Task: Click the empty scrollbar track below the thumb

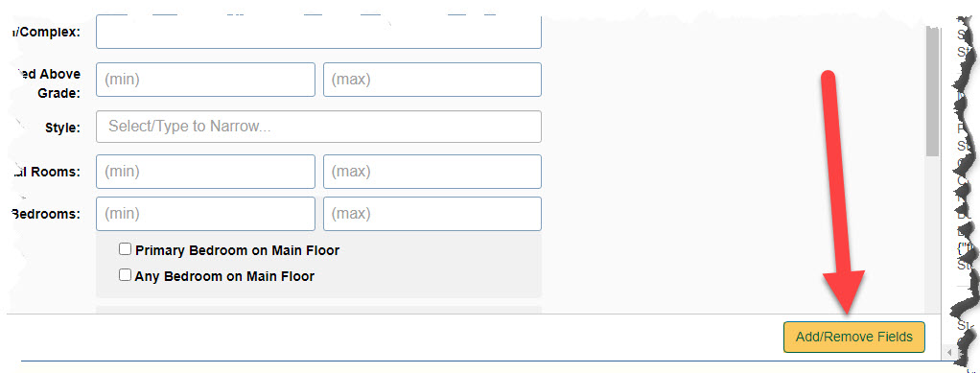Action: click(932, 234)
